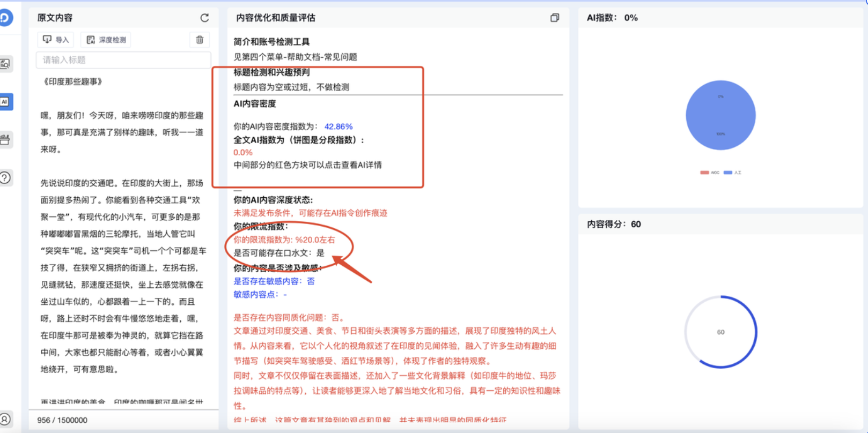
Task: Click the score ring showing 60
Action: (x=720, y=332)
